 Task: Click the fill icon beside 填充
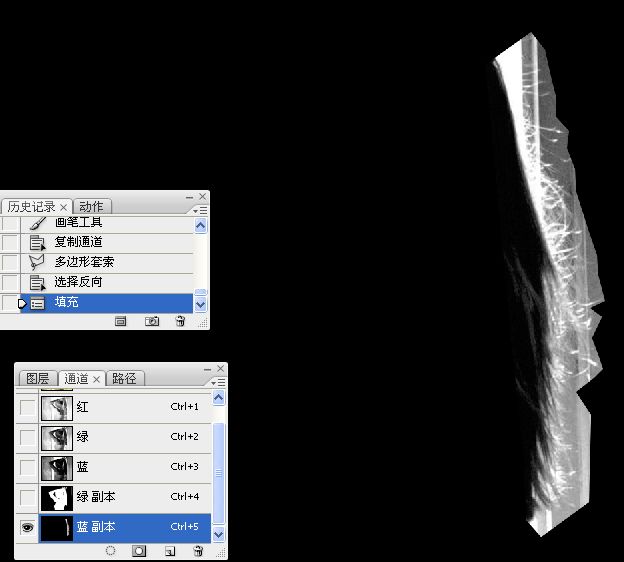[x=37, y=303]
